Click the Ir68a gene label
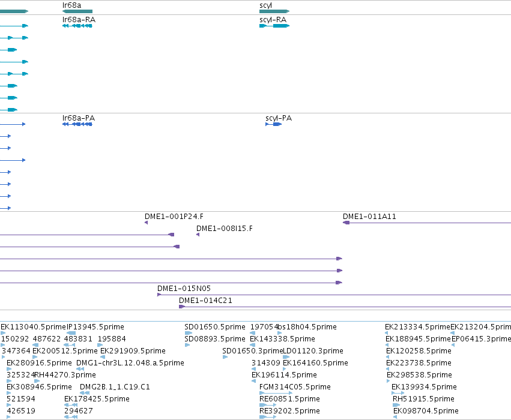The image size is (511, 420). 71,5
